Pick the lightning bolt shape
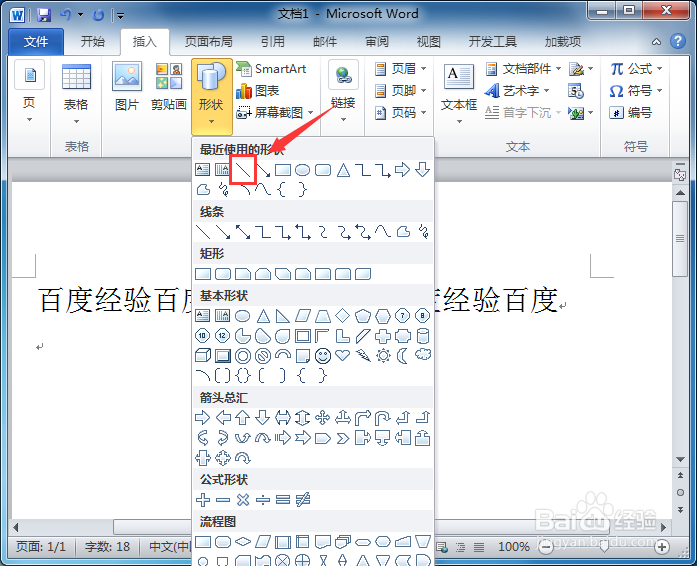697x566 pixels. pyautogui.click(x=363, y=356)
